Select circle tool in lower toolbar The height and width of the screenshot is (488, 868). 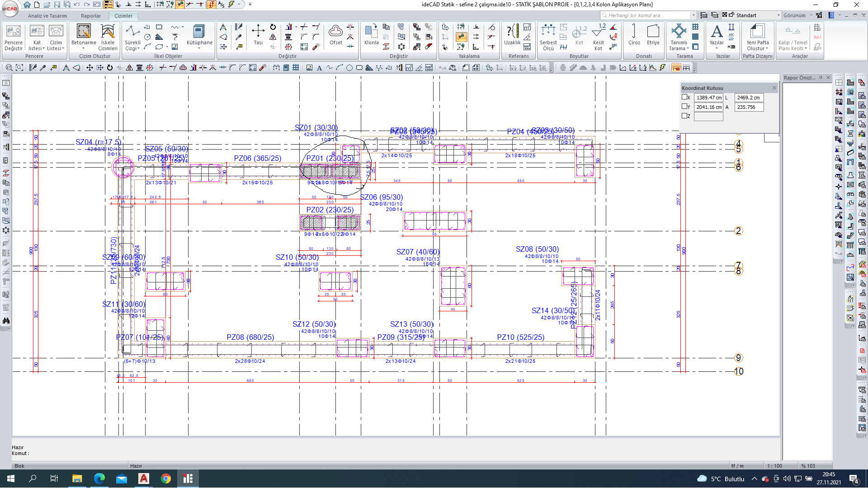tap(349, 68)
